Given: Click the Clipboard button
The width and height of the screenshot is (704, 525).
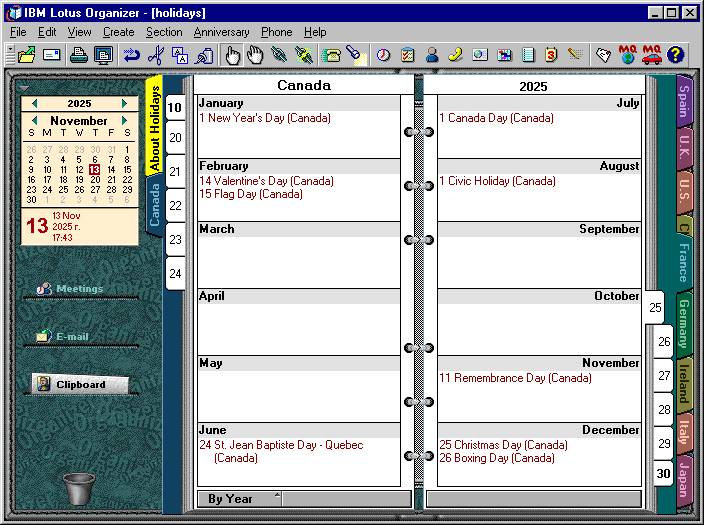Looking at the screenshot, I should click(x=80, y=384).
